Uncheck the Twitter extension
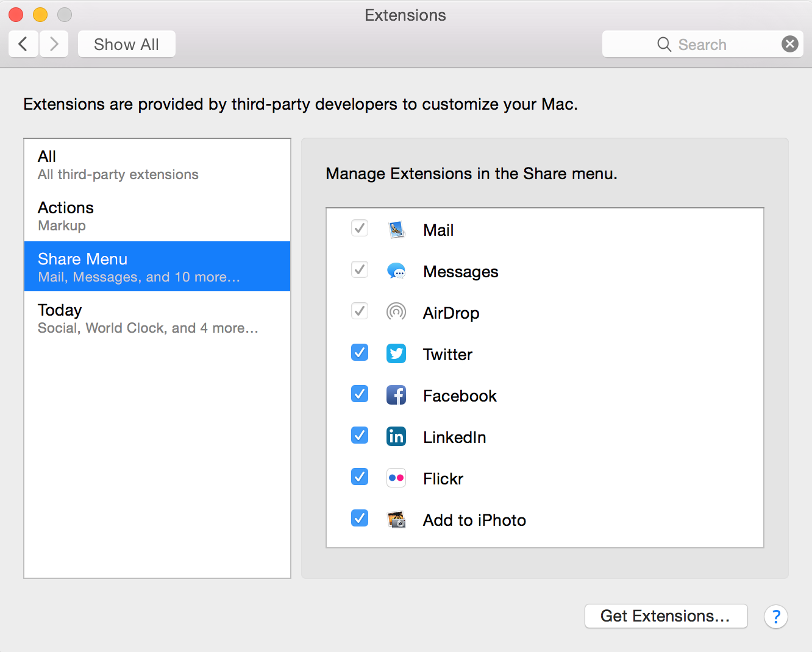The image size is (812, 652). click(360, 352)
